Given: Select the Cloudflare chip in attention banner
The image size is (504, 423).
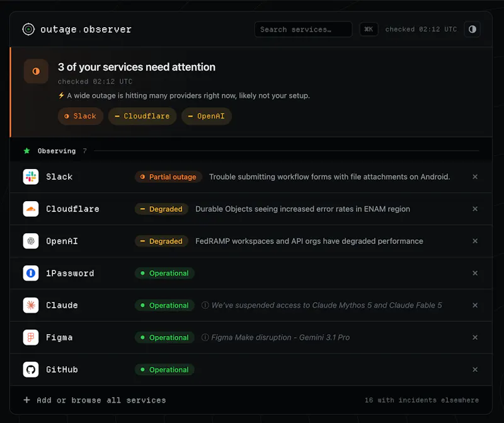Looking at the screenshot, I should [x=142, y=116].
